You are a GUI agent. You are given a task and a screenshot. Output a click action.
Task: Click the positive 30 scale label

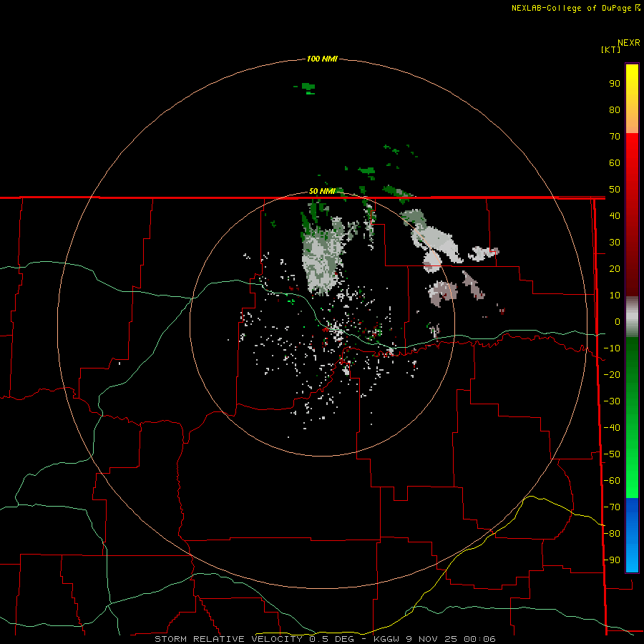615,243
